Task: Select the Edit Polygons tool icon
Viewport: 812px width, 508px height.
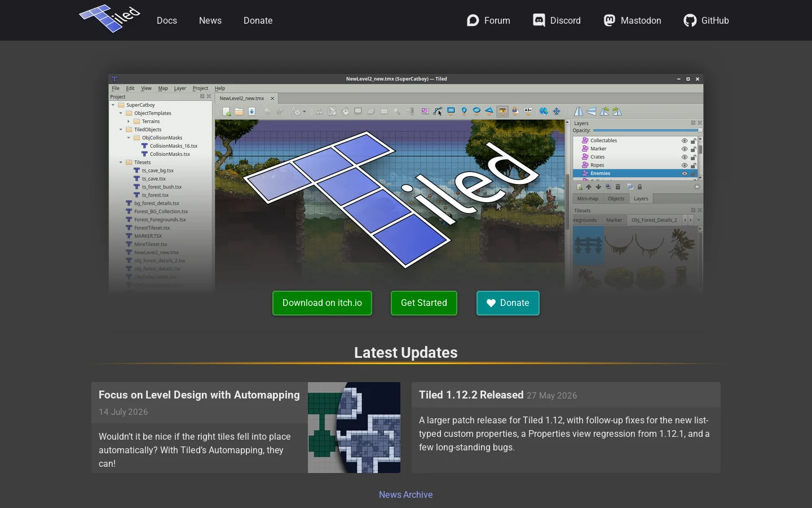Action: 438,111
